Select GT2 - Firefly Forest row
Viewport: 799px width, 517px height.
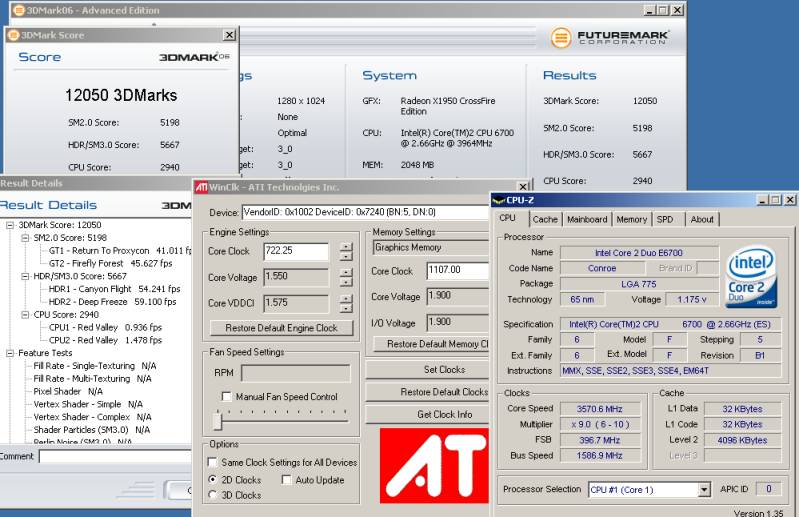point(111,263)
